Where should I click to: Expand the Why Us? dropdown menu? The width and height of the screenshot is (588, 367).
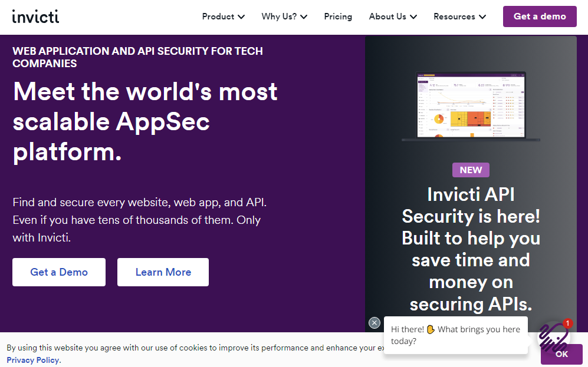[284, 16]
